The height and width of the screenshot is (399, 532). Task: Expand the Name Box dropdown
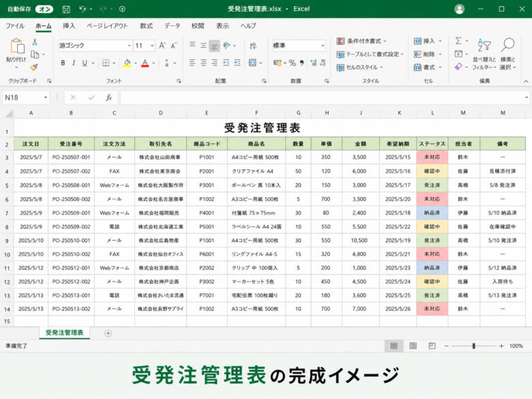[46, 98]
